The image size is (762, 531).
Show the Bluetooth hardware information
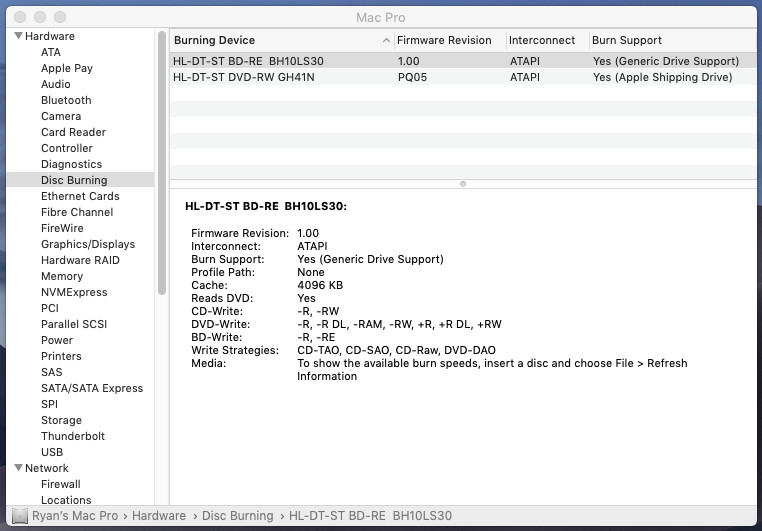pos(66,100)
